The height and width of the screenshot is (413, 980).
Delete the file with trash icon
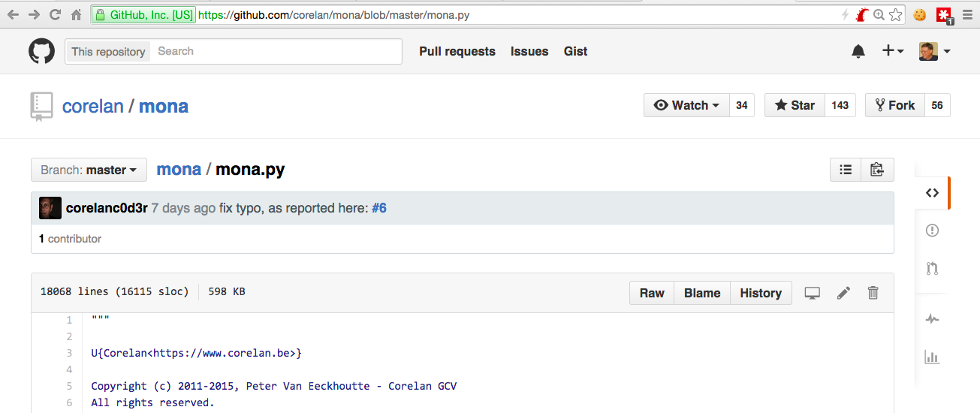pos(873,293)
